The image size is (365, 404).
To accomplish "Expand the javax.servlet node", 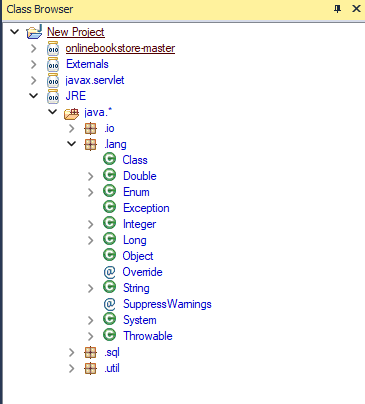I will 34,80.
